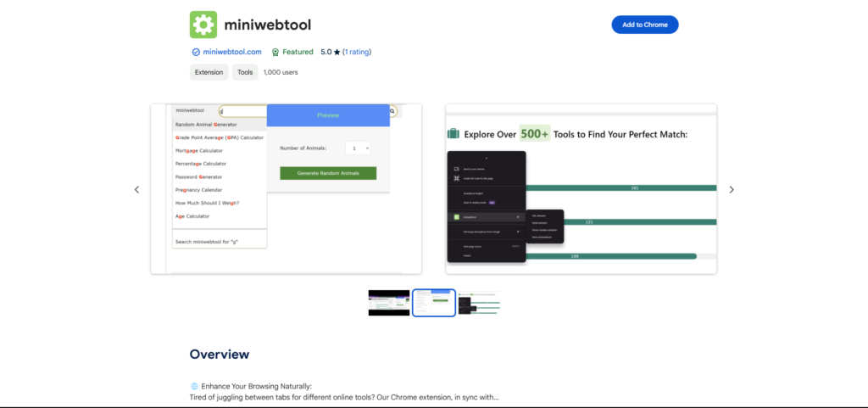The image size is (868, 408).
Task: Click the green bar labeled 109
Action: (x=611, y=256)
